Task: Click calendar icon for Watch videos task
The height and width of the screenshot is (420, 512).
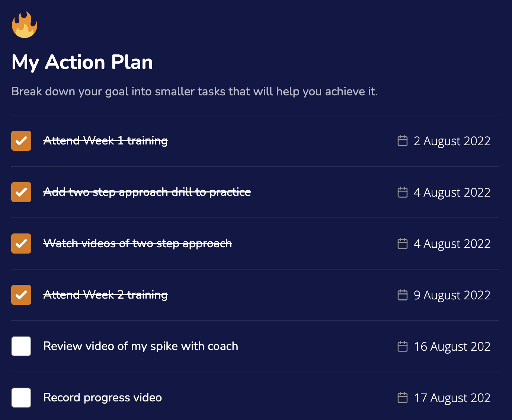Action: coord(403,244)
